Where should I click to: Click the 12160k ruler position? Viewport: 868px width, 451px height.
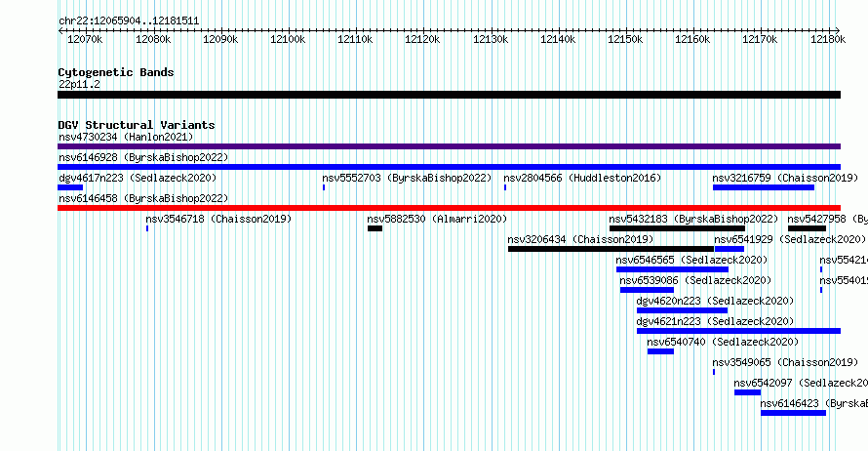tap(692, 39)
